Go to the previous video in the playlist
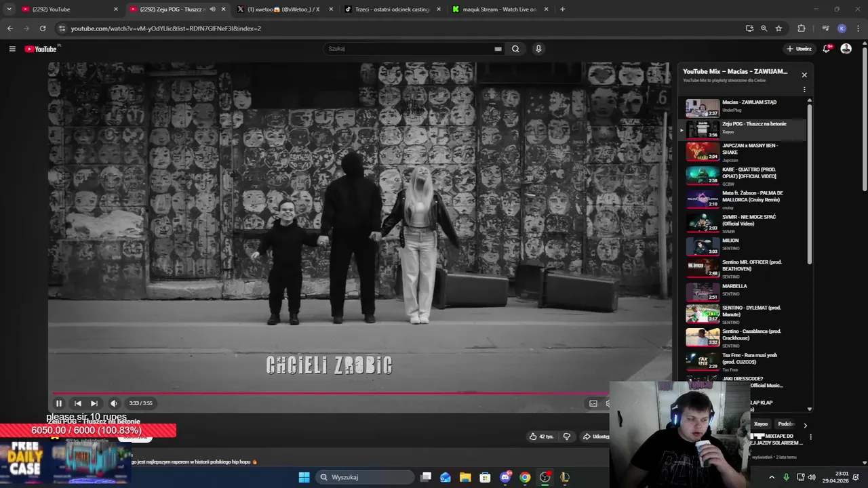The image size is (868, 488). point(77,403)
